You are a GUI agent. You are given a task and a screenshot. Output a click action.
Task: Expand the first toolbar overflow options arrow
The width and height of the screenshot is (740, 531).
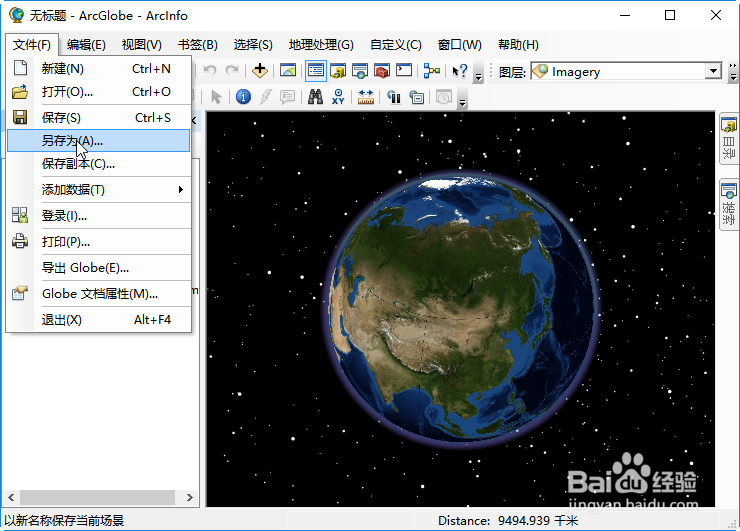coord(479,76)
